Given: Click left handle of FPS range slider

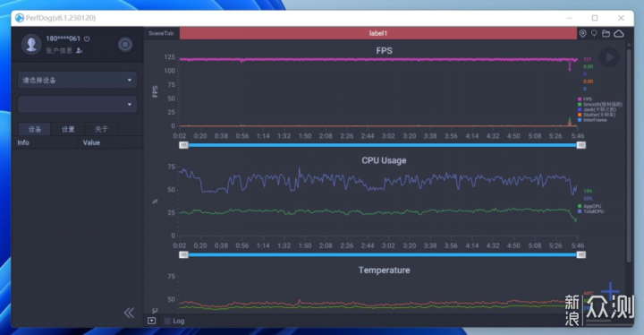Looking at the screenshot, I should 183,145.
